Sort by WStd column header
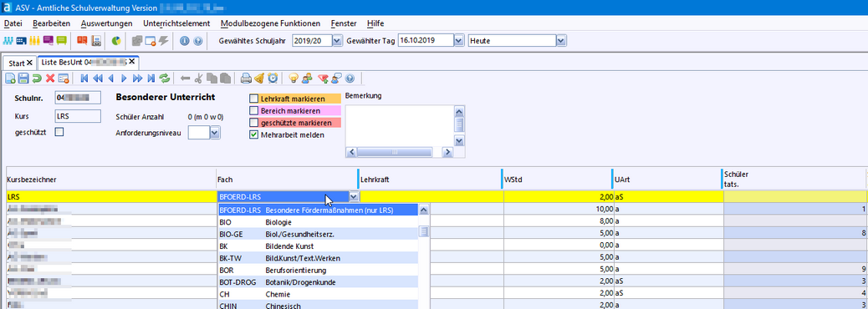868x309 pixels. [x=557, y=179]
